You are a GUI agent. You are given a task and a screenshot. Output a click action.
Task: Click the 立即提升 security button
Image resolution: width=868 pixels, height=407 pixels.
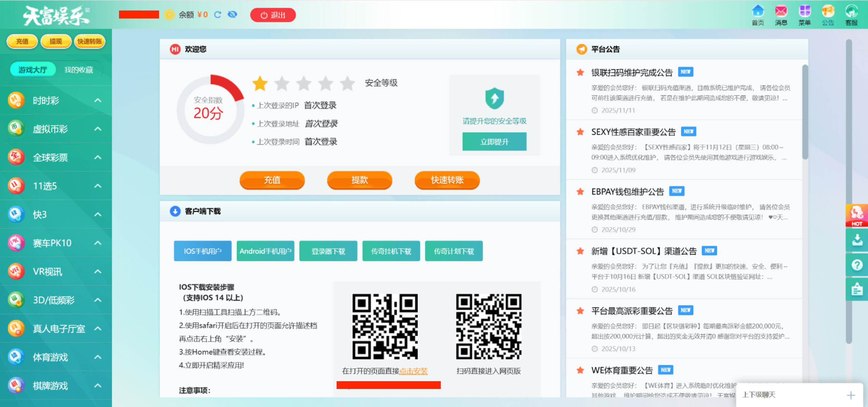tap(494, 142)
